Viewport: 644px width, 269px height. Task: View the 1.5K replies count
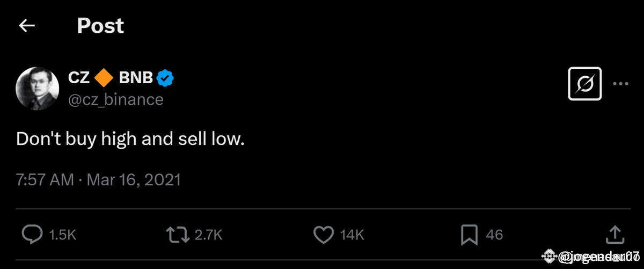point(62,235)
